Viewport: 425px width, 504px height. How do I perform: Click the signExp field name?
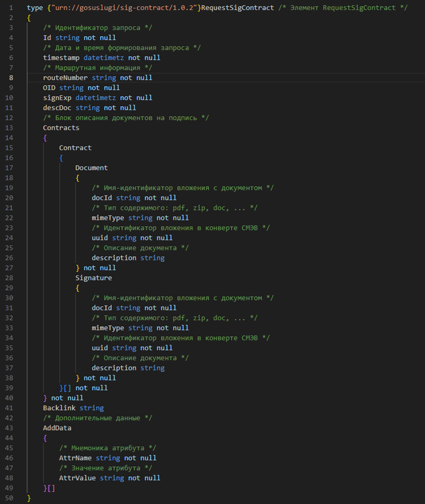(x=57, y=98)
